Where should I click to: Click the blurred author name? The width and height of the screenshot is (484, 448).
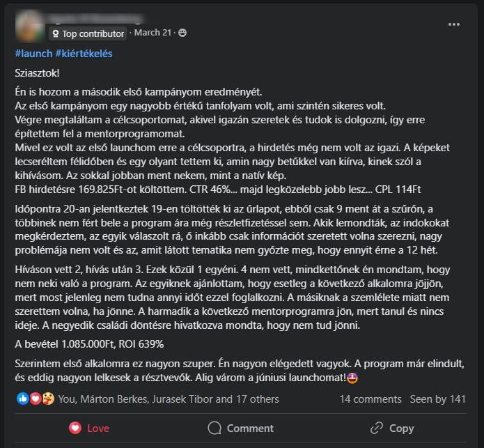click(x=95, y=18)
